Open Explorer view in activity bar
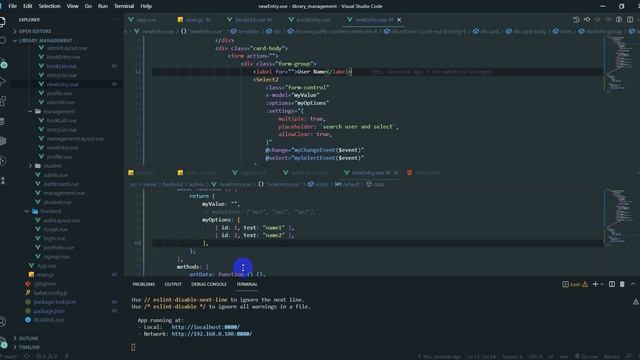The height and width of the screenshot is (360, 640). pos(3,22)
